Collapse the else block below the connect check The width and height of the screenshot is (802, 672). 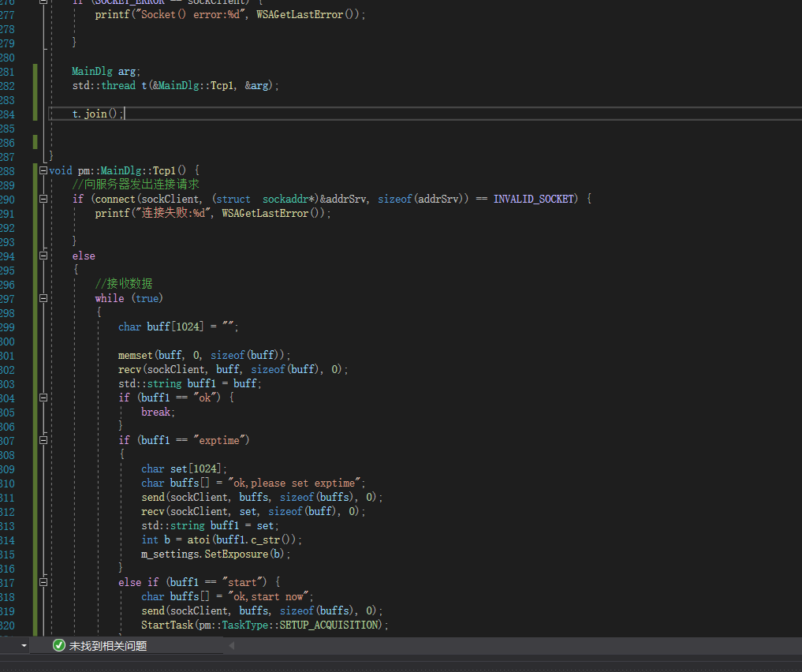pos(43,256)
